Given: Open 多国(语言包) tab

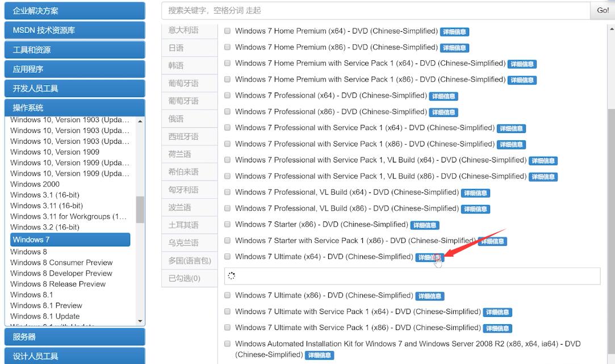Looking at the screenshot, I should pyautogui.click(x=190, y=261).
